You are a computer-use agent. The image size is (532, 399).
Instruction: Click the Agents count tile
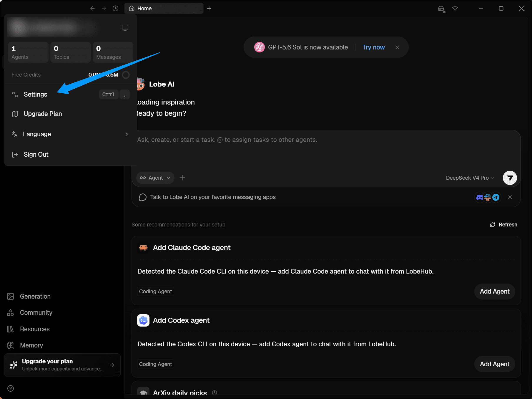28,52
